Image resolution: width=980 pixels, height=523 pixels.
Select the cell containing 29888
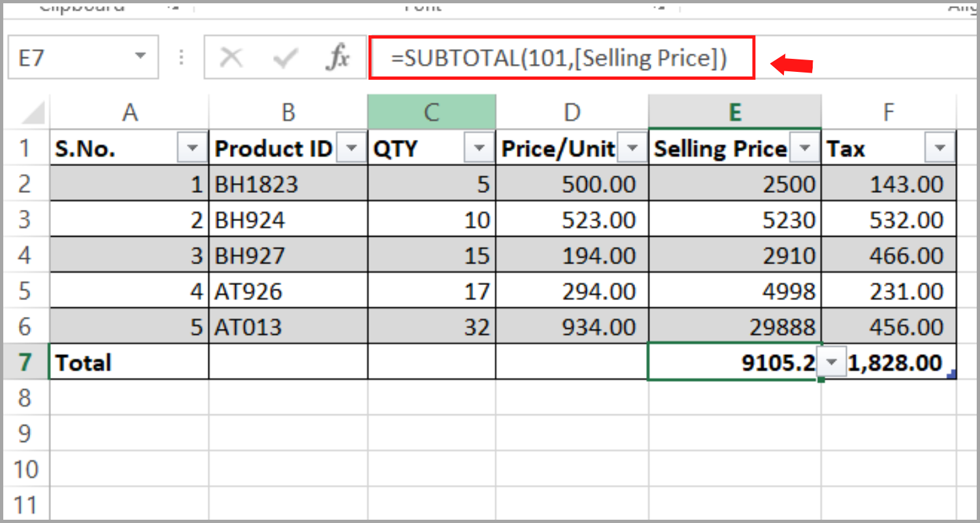734,326
